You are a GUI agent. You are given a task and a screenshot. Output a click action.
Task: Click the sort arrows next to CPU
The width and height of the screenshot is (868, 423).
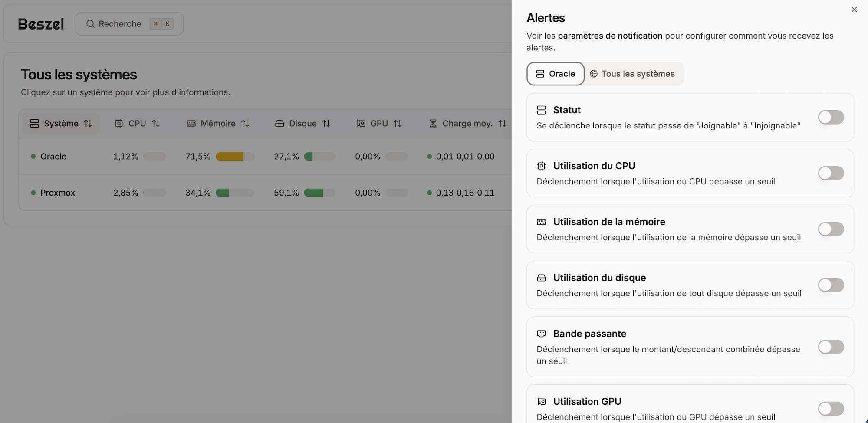tap(156, 124)
